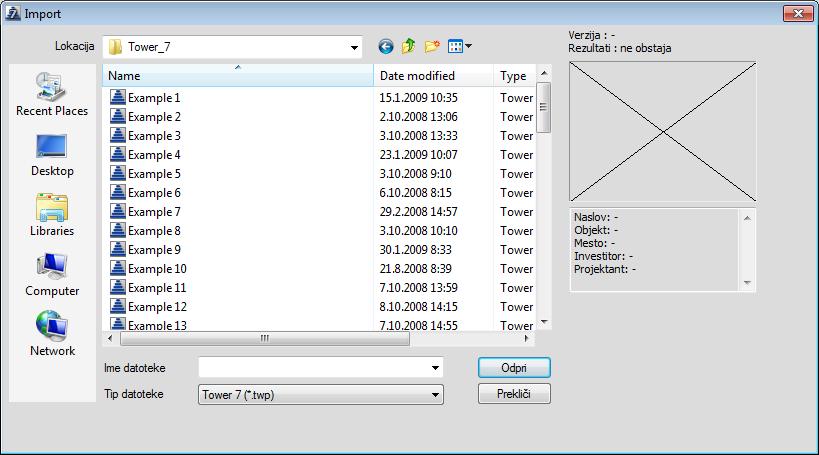Viewport: 819px width, 455px height.
Task: Click the file list horizontal scrollbar thumb
Action: tap(265, 339)
